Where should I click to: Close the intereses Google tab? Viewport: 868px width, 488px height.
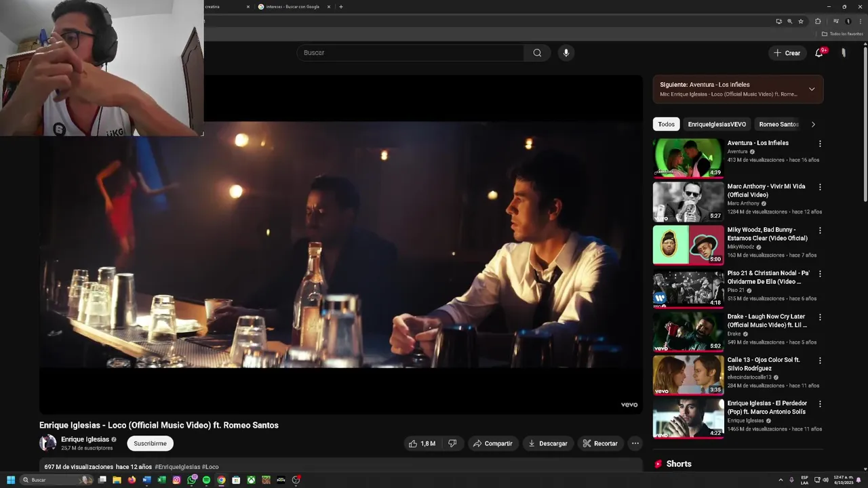click(x=329, y=7)
